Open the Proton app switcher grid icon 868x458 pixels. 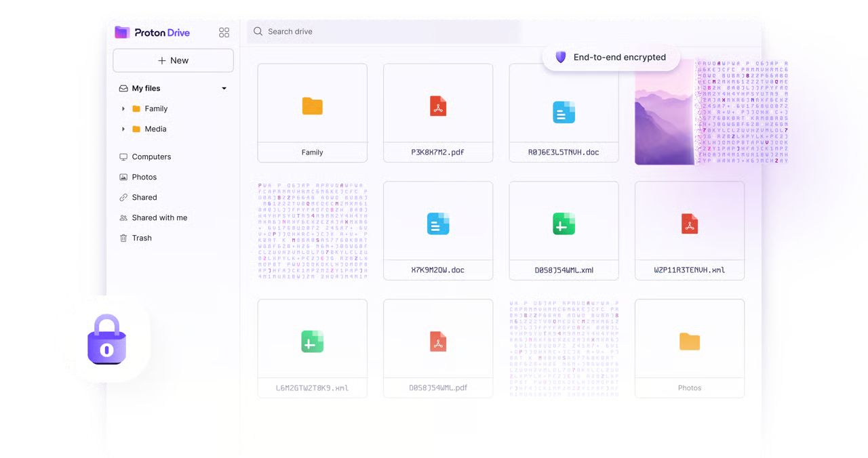coord(224,32)
